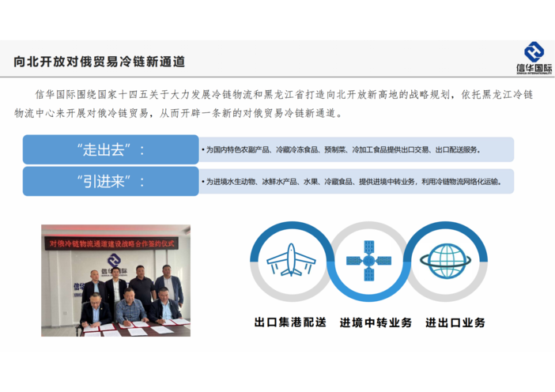Click the 出口集港配送 caption
This screenshot has width=555, height=392.
coord(289,322)
